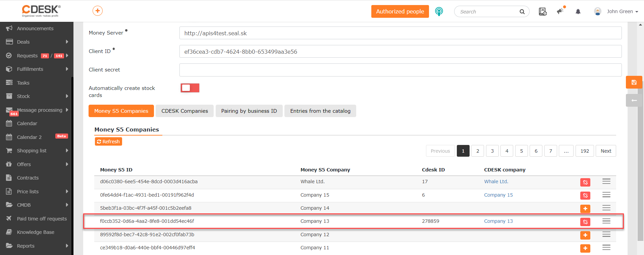This screenshot has height=255, width=644.
Task: Expand the Offers submenu arrow
Action: (67, 164)
